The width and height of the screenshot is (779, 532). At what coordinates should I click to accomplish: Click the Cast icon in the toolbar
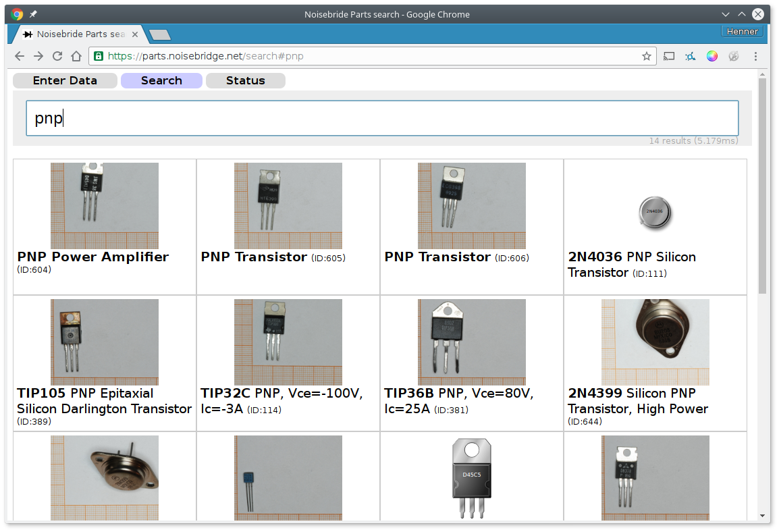(x=669, y=56)
